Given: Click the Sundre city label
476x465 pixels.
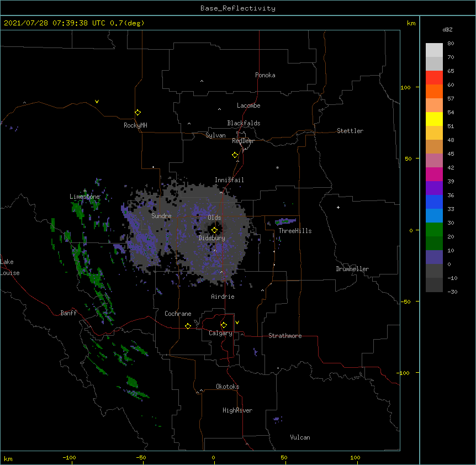Looking at the screenshot, I should 161,216.
